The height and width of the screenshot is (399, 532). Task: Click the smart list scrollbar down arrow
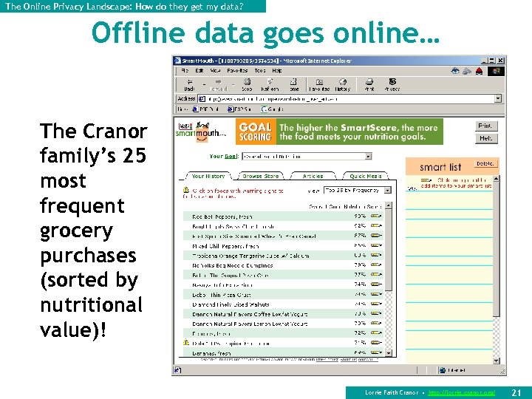click(x=496, y=361)
